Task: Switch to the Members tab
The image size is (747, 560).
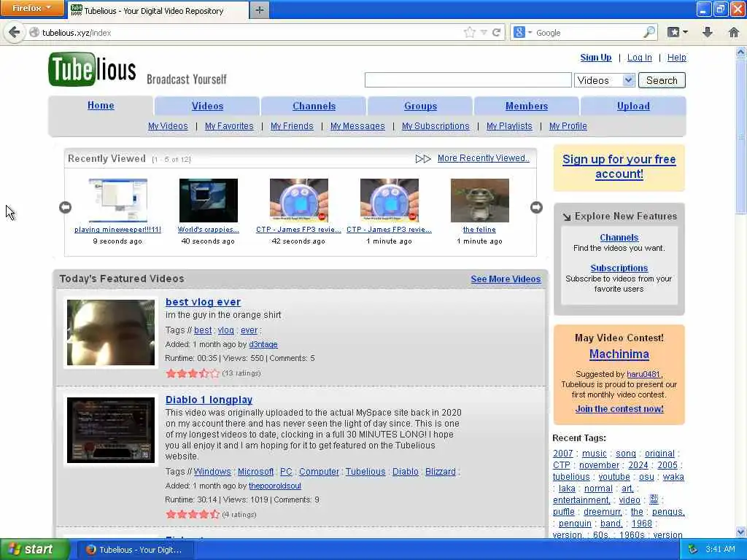Action: pyautogui.click(x=527, y=106)
